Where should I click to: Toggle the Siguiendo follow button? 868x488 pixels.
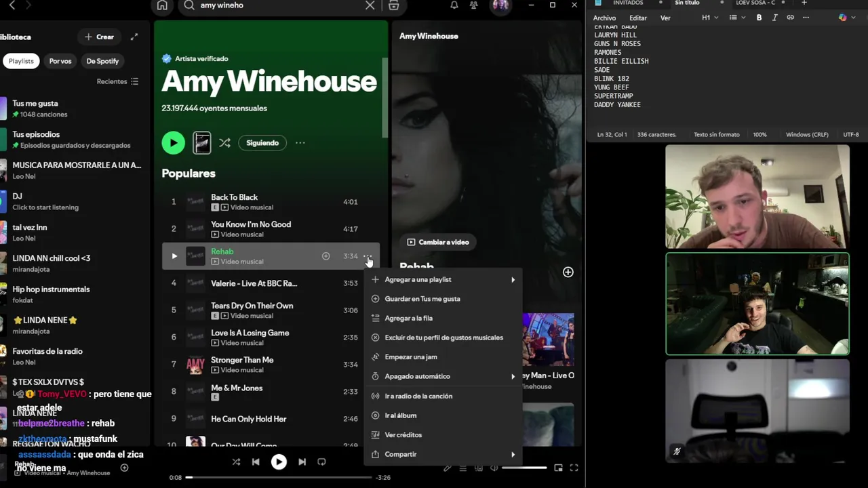tap(262, 143)
